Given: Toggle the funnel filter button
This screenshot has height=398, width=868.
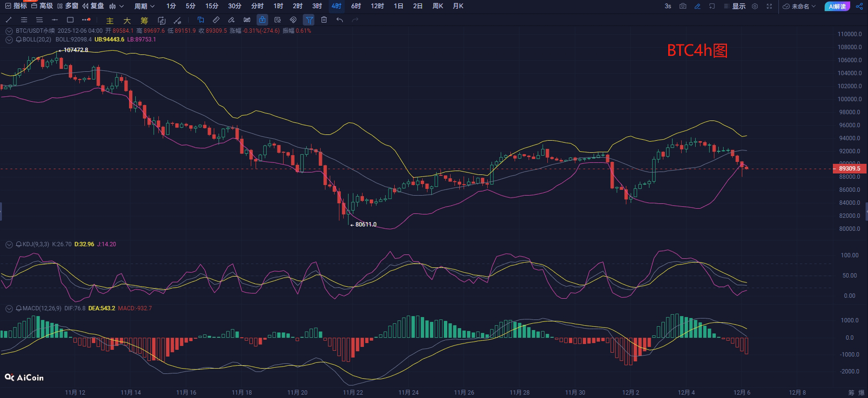Looking at the screenshot, I should point(309,20).
